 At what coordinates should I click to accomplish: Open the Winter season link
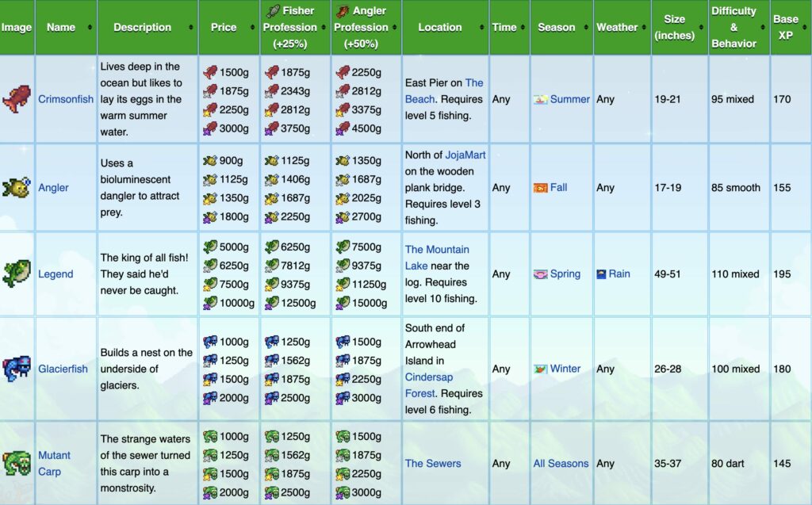(565, 369)
